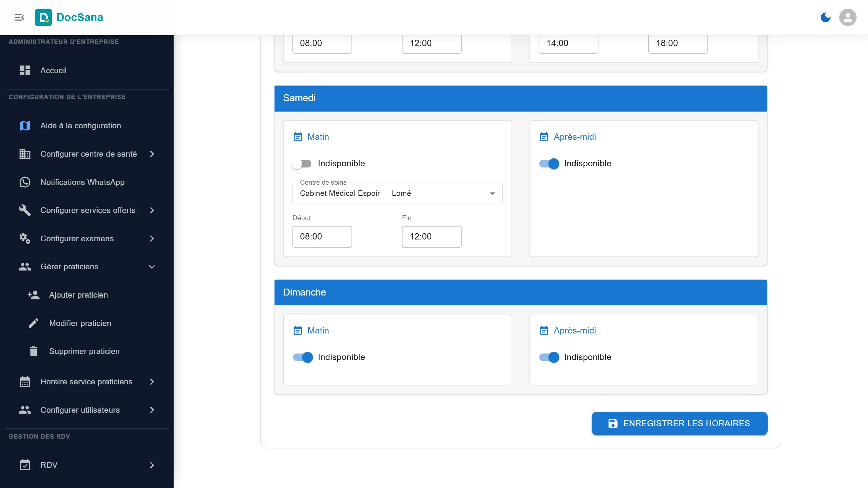
Task: Expand Configurer utilisateurs chevron
Action: point(152,410)
